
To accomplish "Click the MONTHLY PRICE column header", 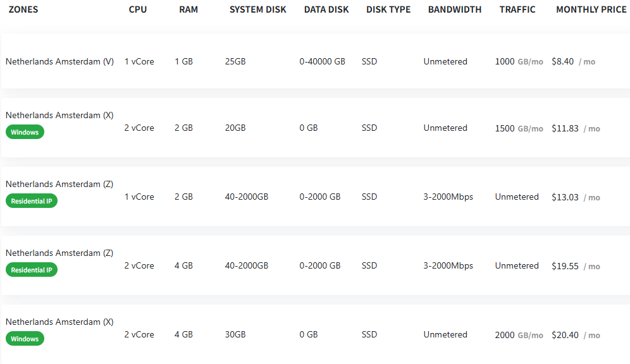I will click(591, 9).
